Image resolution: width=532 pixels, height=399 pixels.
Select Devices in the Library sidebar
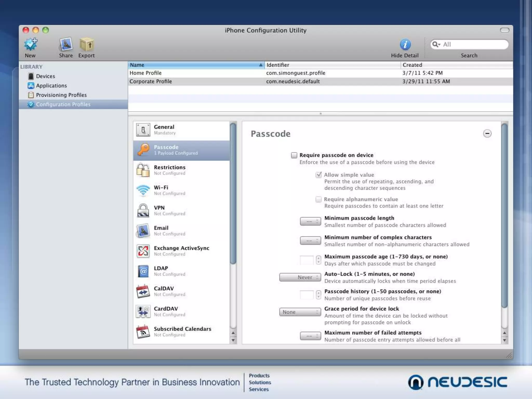tap(45, 76)
